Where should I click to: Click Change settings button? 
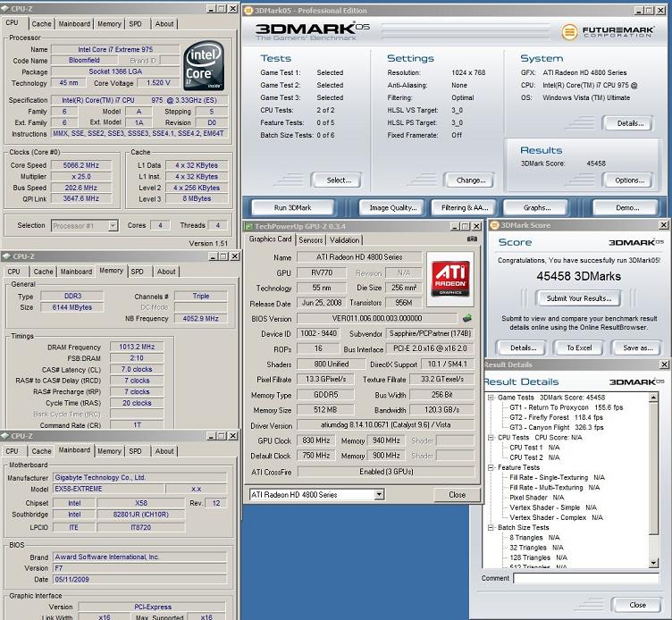point(471,180)
